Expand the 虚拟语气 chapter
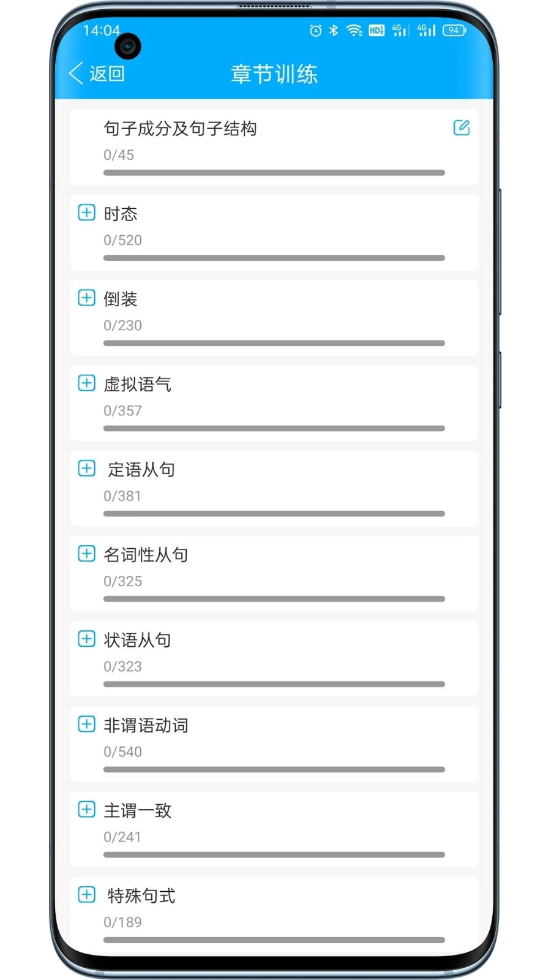 click(x=86, y=383)
